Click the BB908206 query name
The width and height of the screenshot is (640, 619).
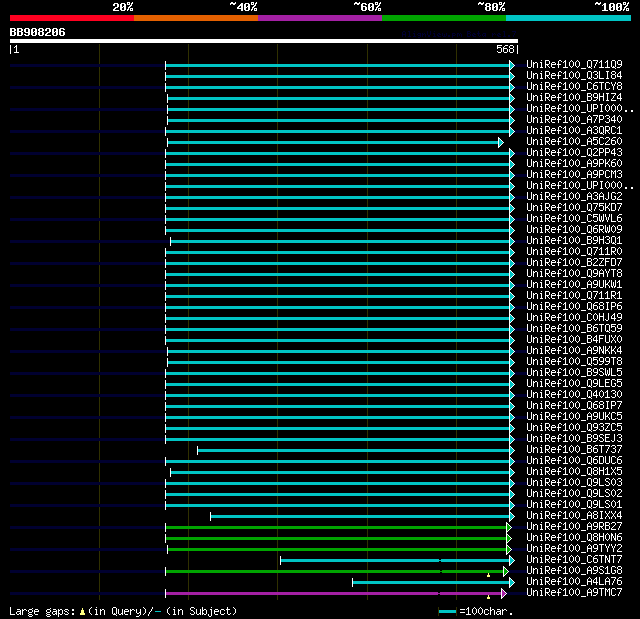tap(38, 32)
